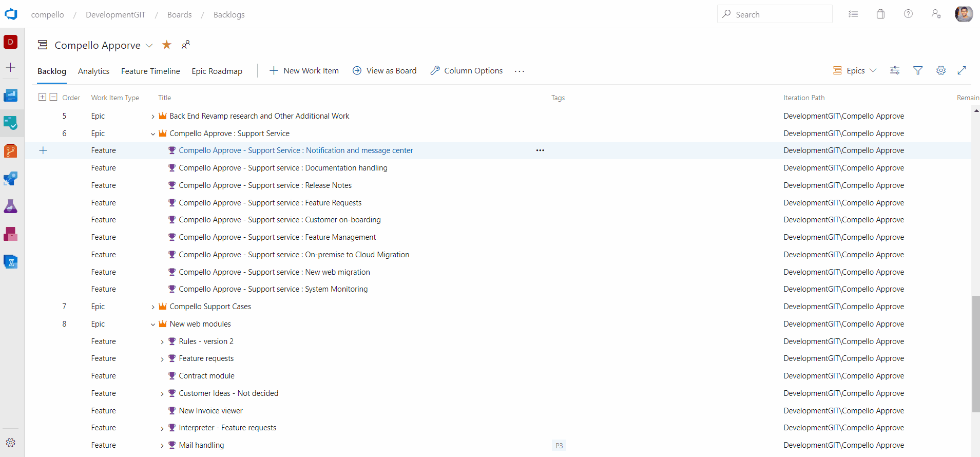The image size is (980, 457).
Task: Select the Support service : Release Notes row
Action: pyautogui.click(x=498, y=185)
